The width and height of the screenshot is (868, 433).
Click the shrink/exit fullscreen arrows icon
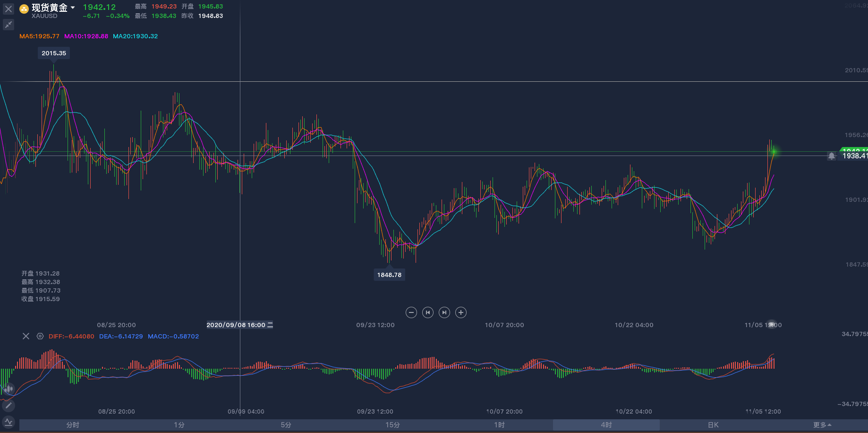coord(9,25)
